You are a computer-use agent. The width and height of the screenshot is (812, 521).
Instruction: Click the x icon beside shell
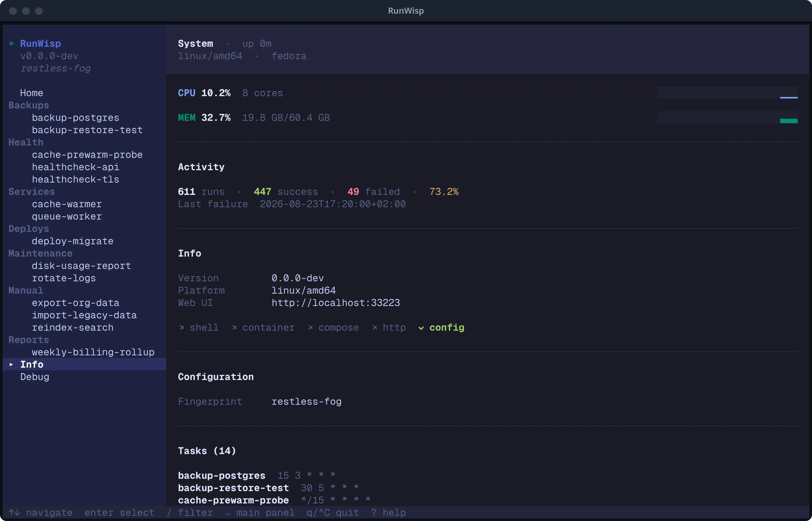coord(182,327)
